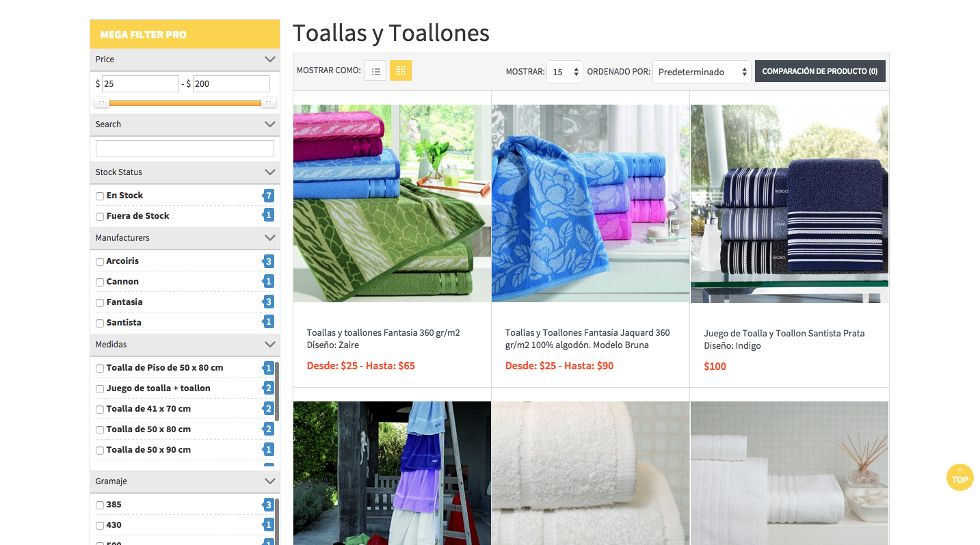980x545 pixels.
Task: Click Comparación de Producto button
Action: click(x=820, y=71)
